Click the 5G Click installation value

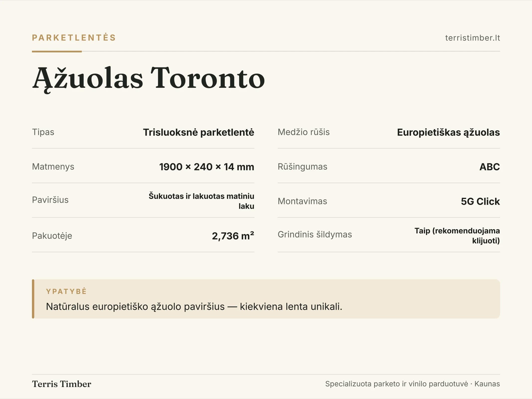point(480,201)
